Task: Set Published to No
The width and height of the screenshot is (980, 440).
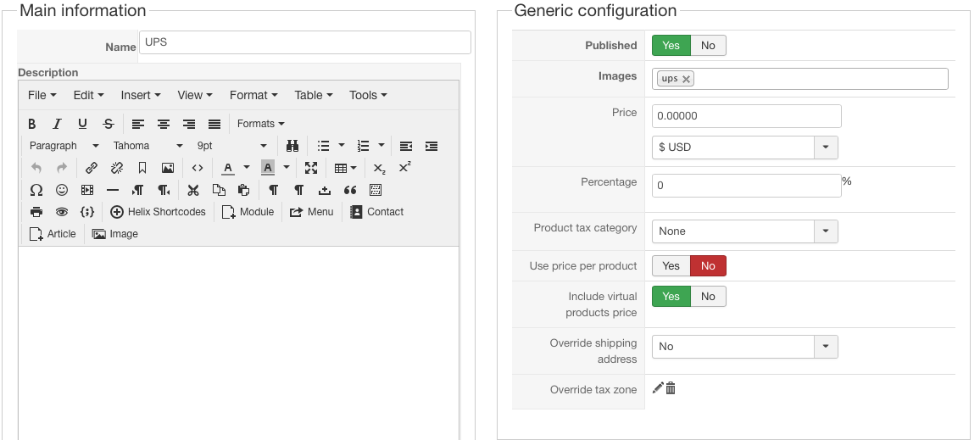Action: [708, 46]
